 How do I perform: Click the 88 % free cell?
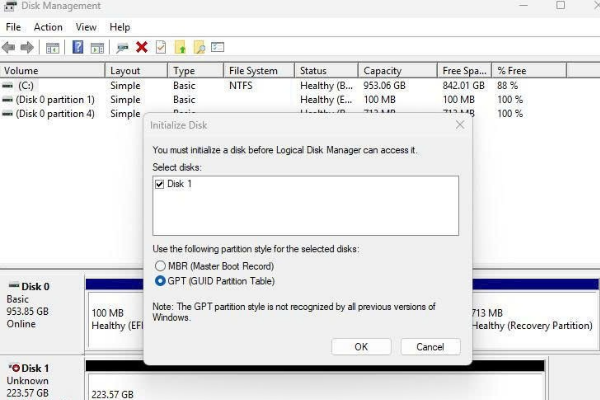point(507,86)
